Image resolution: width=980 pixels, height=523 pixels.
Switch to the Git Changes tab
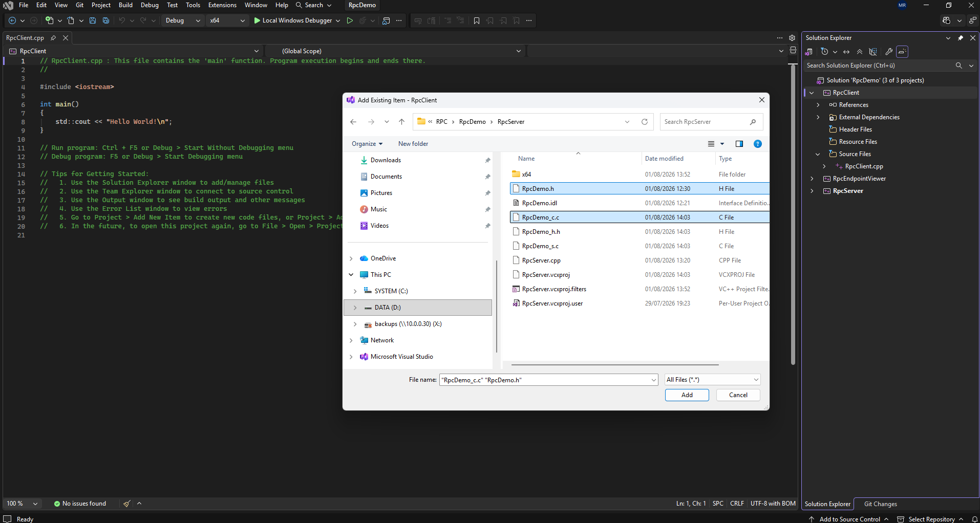pos(880,504)
